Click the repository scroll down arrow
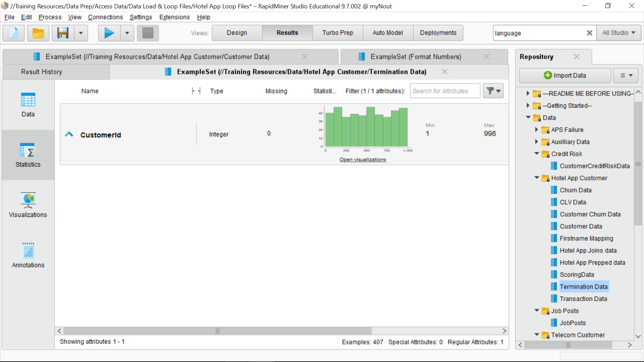Viewport: 644px width, 362px height. tap(638, 336)
